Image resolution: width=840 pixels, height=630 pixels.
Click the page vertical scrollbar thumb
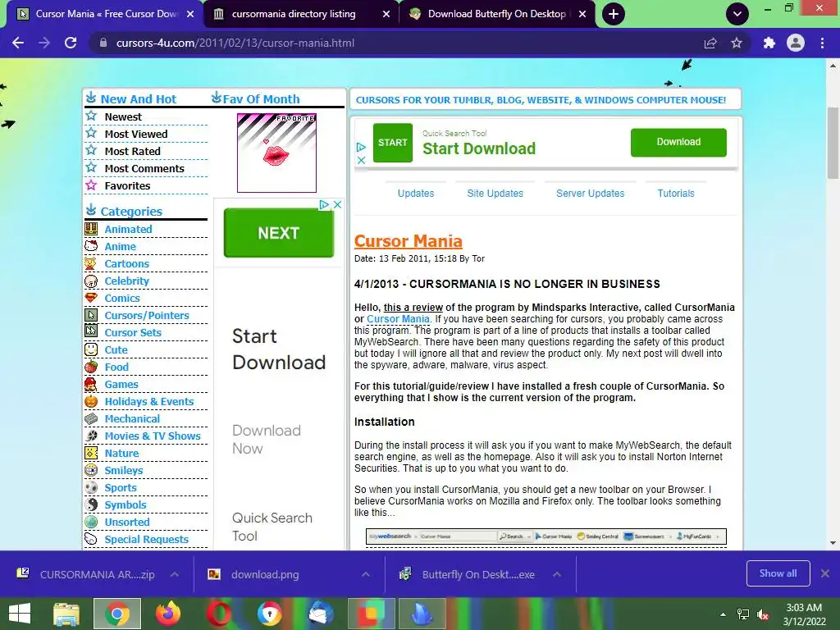(x=833, y=143)
